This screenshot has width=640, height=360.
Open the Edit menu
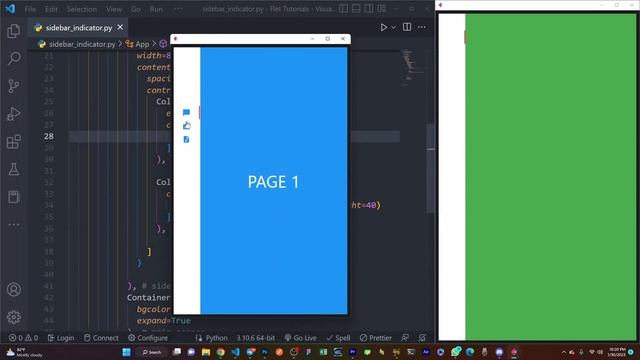click(51, 9)
